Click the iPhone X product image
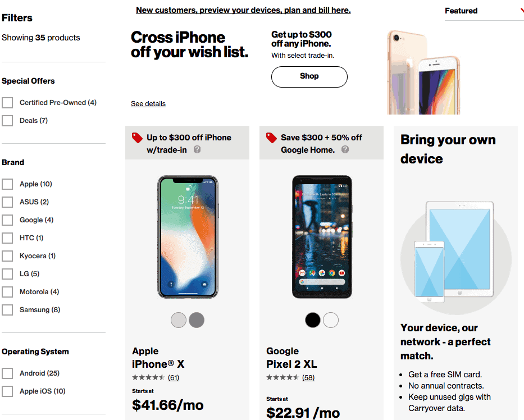 click(188, 237)
